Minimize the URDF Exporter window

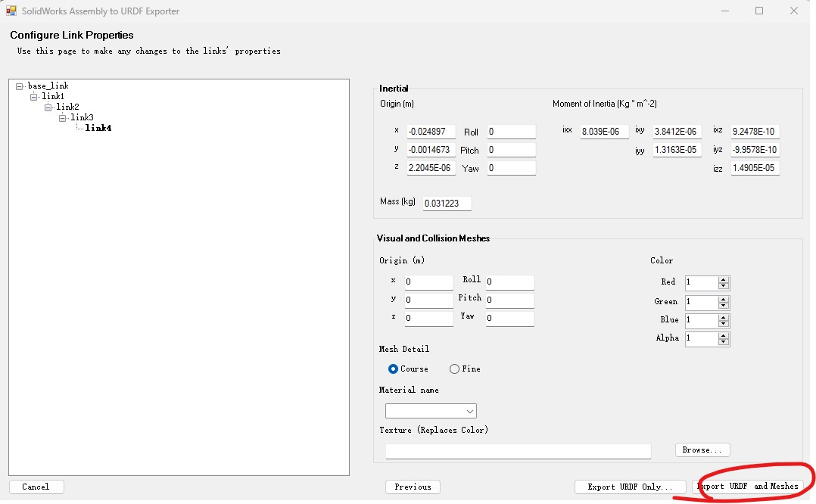pyautogui.click(x=725, y=11)
